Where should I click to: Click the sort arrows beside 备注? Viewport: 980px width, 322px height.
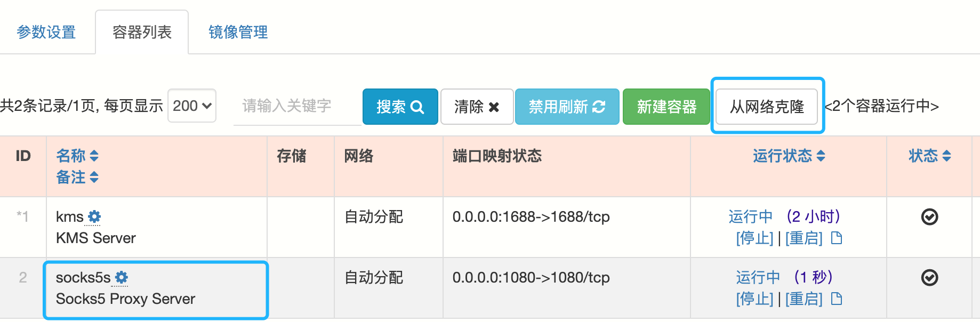point(94,177)
